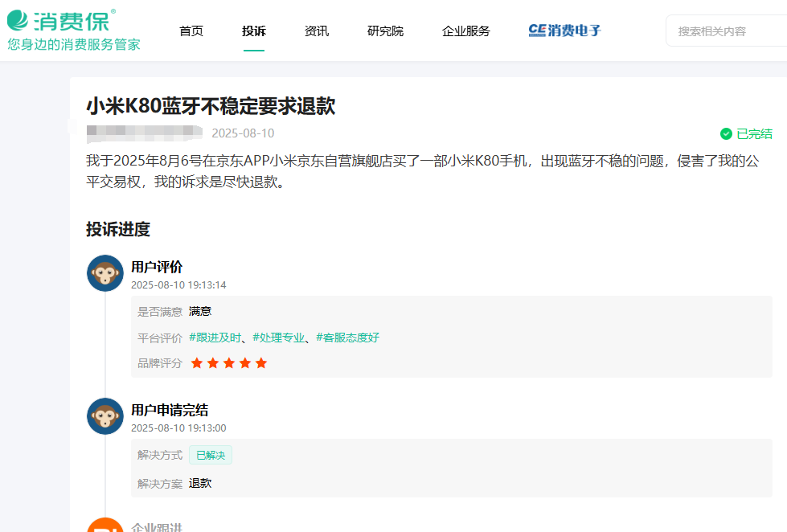Screen dimensions: 787x532
Task: Select the 投诉 nav tab
Action: point(254,31)
